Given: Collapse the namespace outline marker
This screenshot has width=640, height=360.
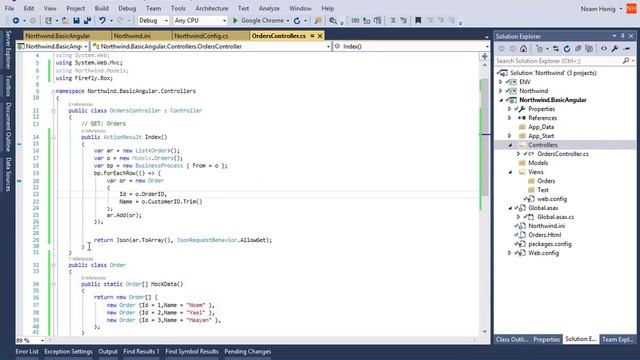Looking at the screenshot, I should point(53,91).
